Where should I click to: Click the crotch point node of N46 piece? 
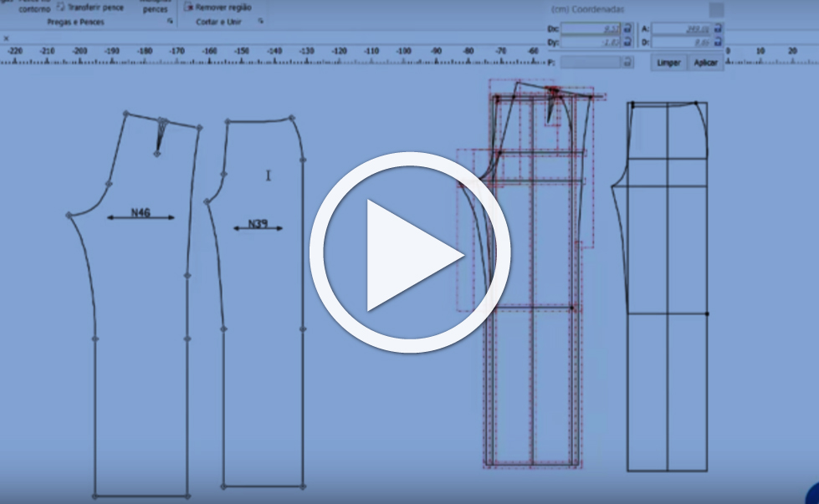(x=69, y=215)
